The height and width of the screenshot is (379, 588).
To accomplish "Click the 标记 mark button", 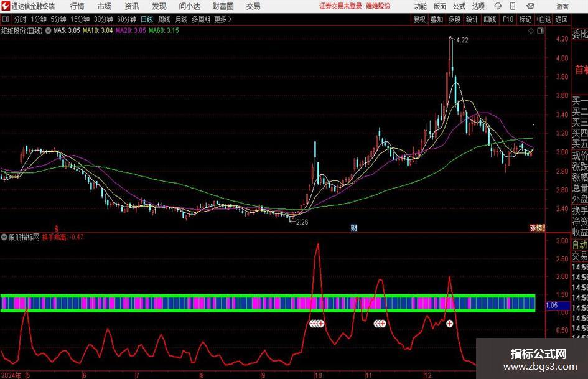I will pos(525,19).
